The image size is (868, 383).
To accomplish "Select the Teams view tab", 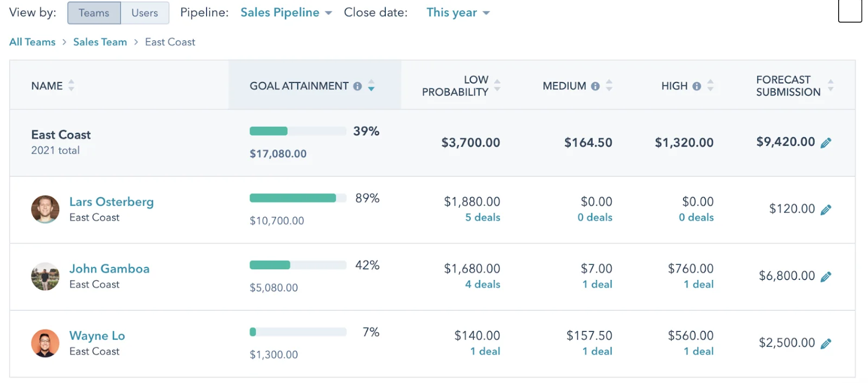I will pyautogui.click(x=94, y=12).
